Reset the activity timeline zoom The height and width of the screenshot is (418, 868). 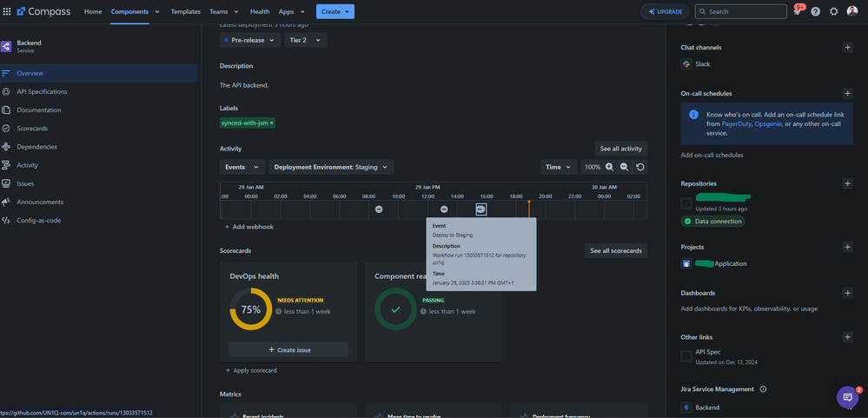point(640,167)
